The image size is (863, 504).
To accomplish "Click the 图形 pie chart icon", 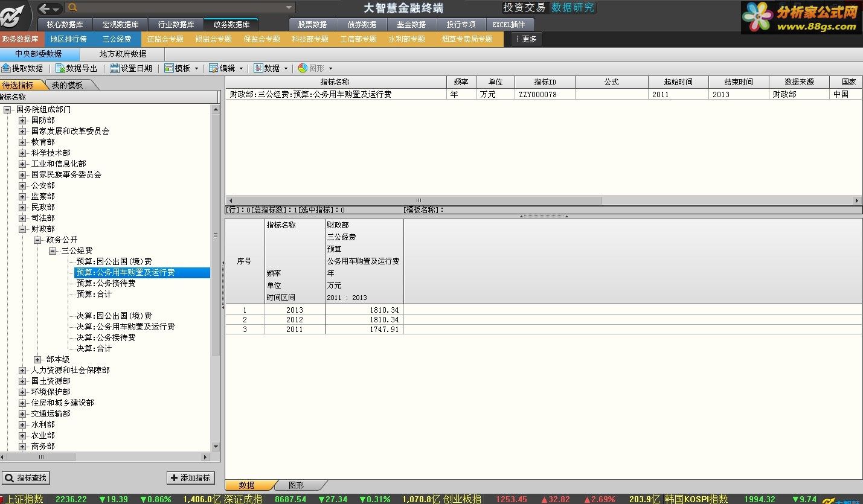I will (303, 68).
